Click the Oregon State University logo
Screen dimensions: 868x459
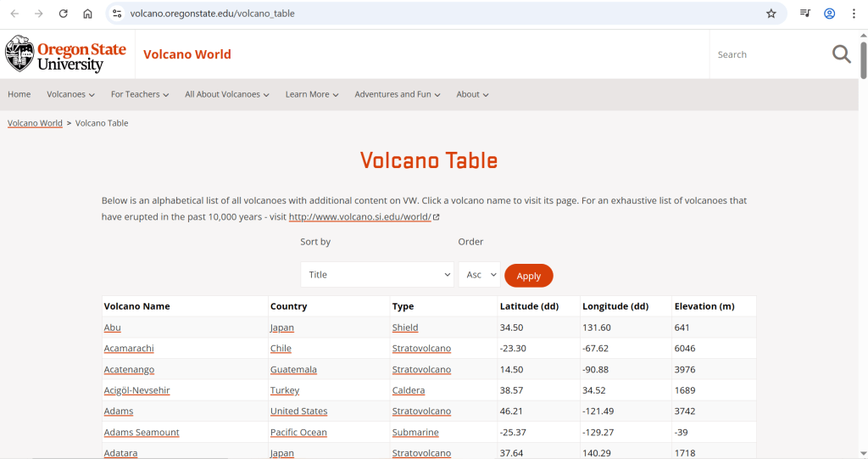click(65, 54)
